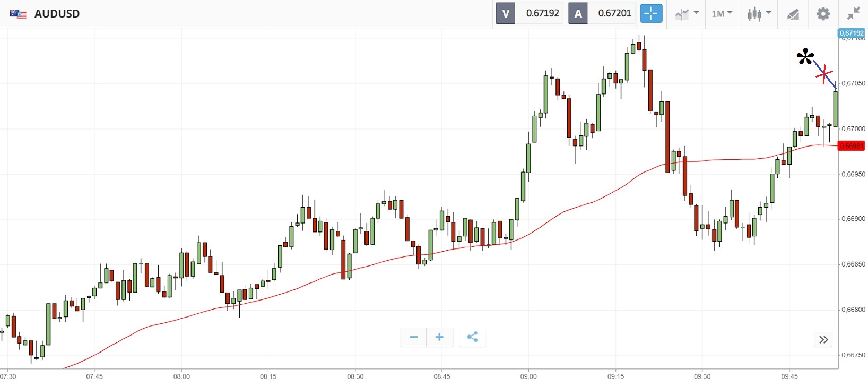Open the 1M timeframe dropdown
The width and height of the screenshot is (868, 386).
pyautogui.click(x=722, y=14)
